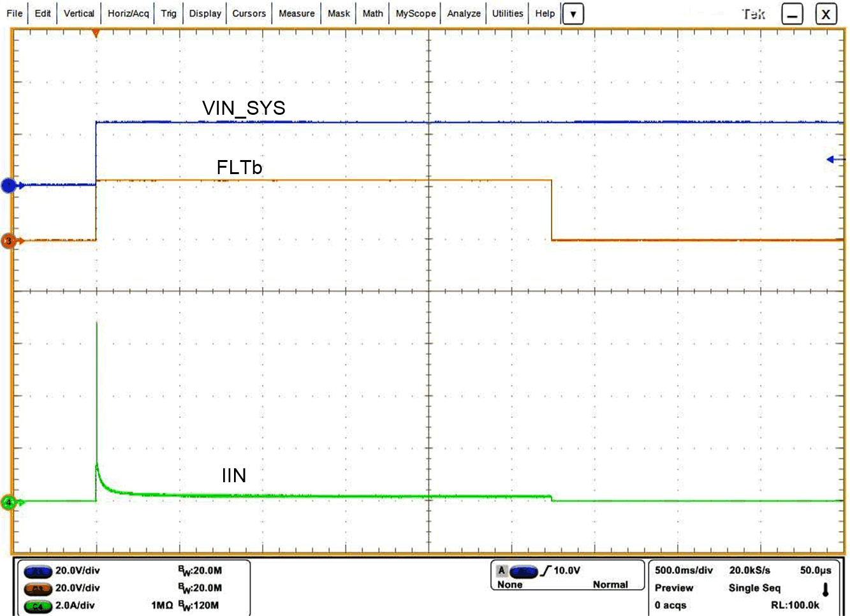Click the blue channel 1 badge in readout

point(38,571)
